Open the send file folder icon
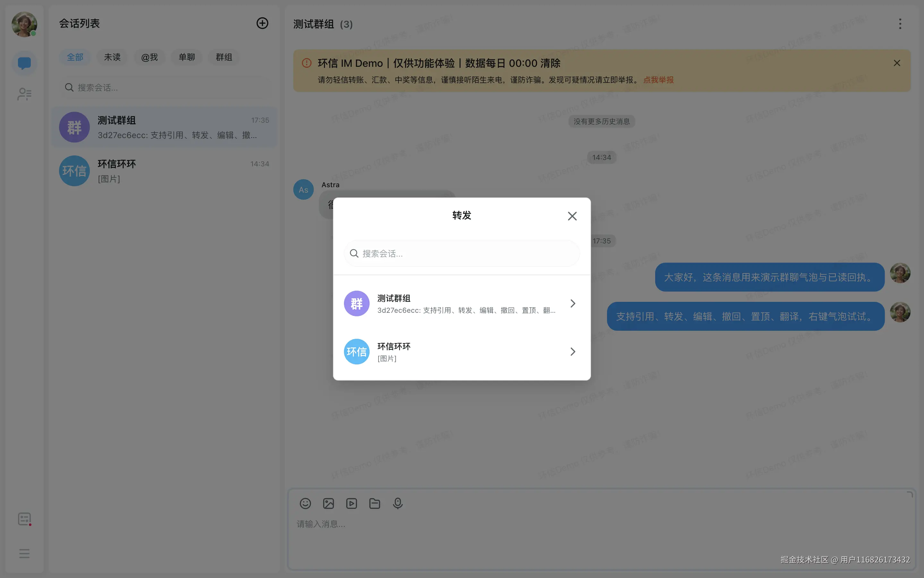Viewport: 924px width, 578px height. click(374, 504)
